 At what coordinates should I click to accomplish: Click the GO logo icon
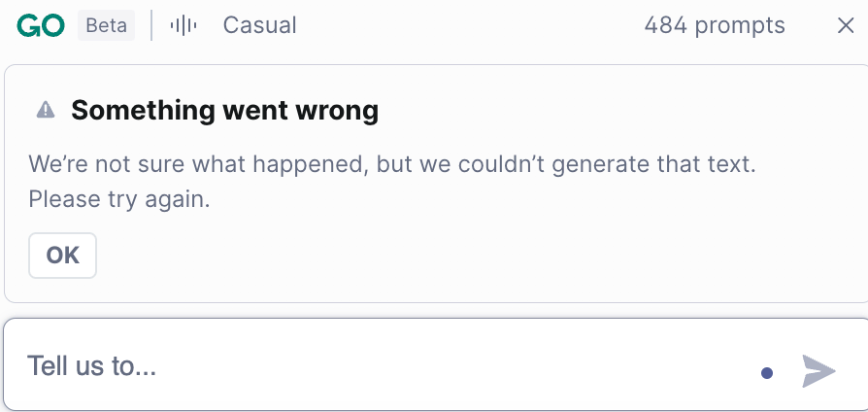click(41, 25)
